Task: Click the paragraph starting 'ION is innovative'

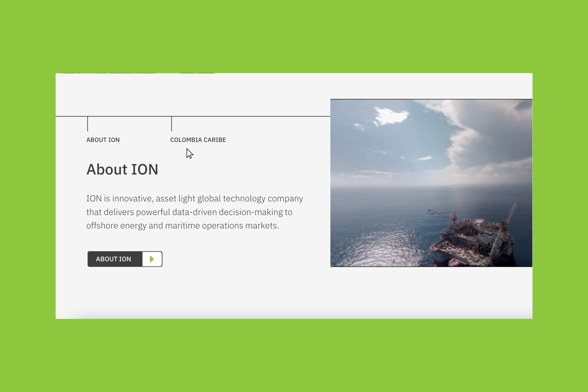Action: pos(195,212)
